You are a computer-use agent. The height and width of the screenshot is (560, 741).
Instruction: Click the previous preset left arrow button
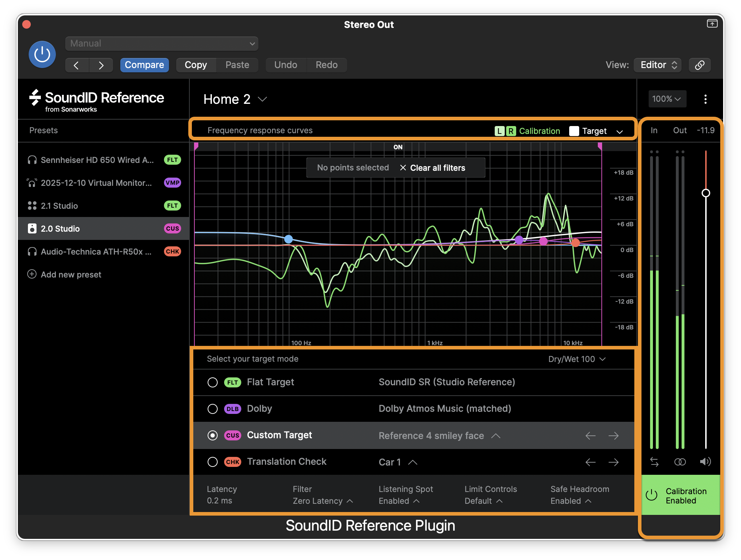point(77,65)
